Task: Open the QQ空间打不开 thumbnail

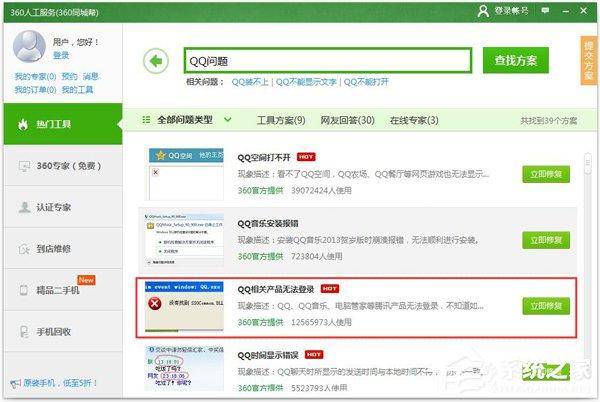Action: pos(186,174)
